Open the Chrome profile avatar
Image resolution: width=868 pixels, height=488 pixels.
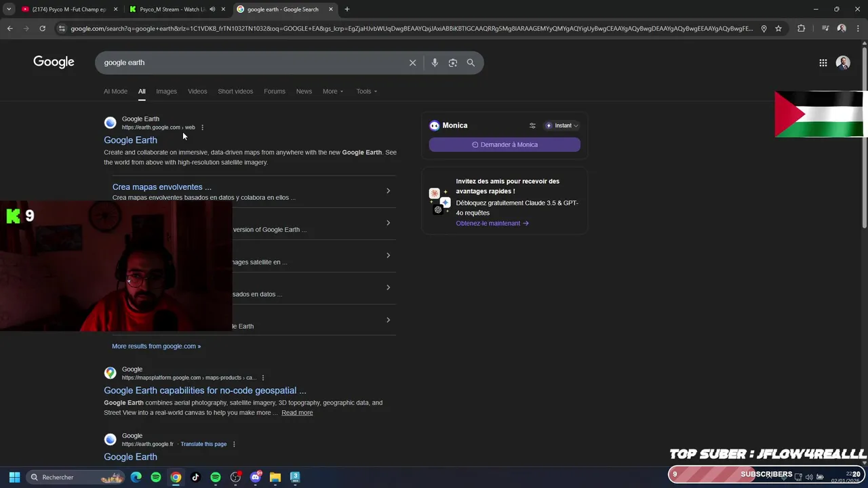pos(842,28)
